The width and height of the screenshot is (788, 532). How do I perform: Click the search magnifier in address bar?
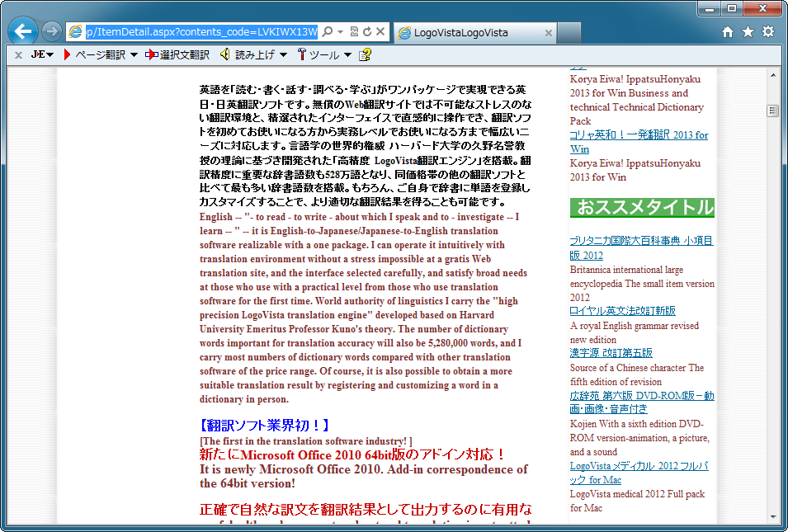pyautogui.click(x=327, y=32)
